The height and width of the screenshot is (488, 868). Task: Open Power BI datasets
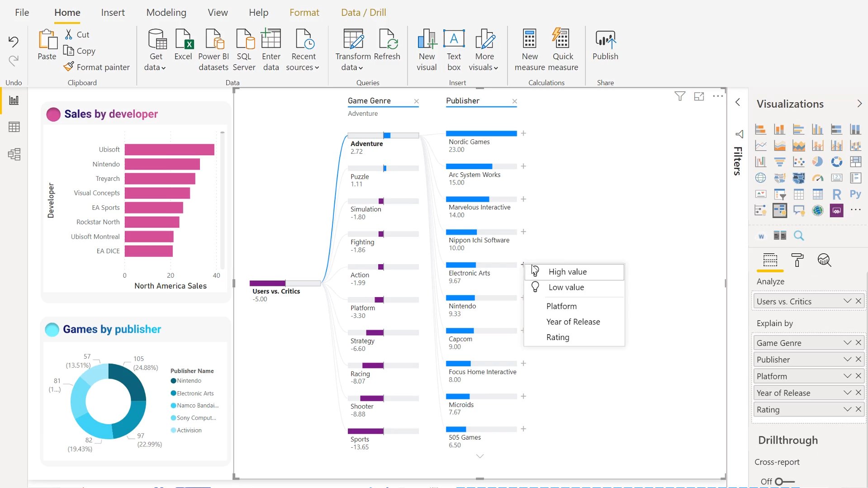[x=213, y=50]
